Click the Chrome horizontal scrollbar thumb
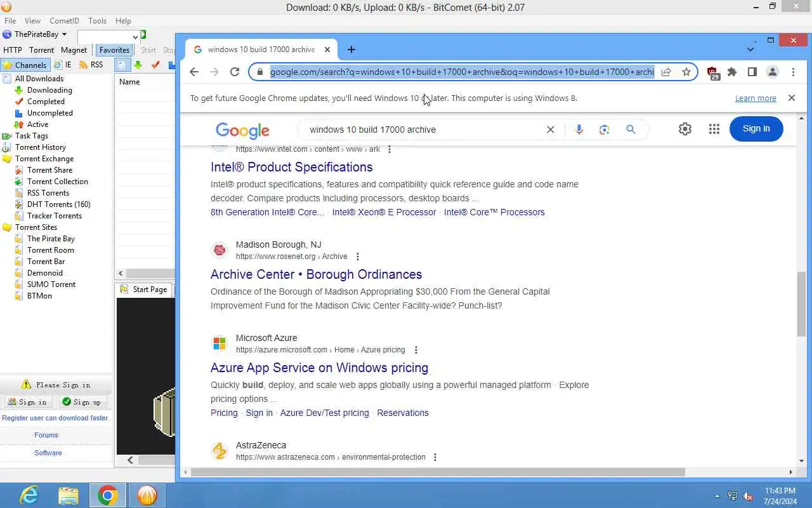 point(438,472)
